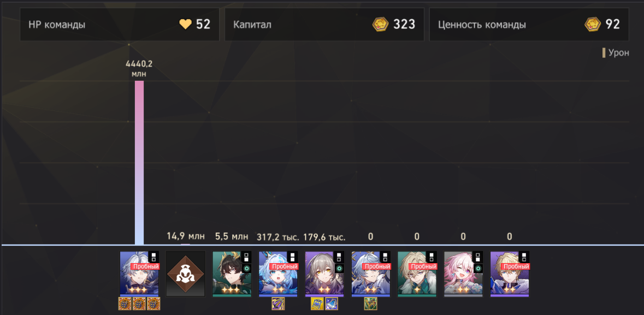
Task: Open the dark-haired horned character portrait
Action: coord(232,274)
